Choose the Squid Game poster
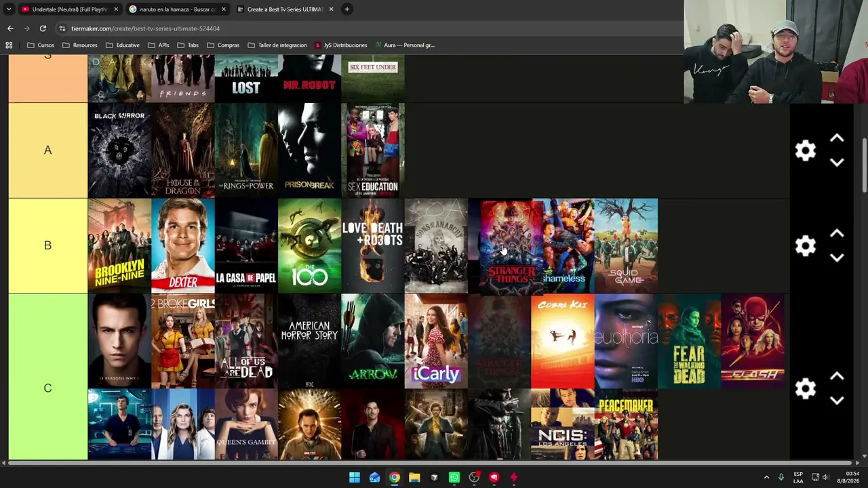This screenshot has width=868, height=488. [x=626, y=245]
